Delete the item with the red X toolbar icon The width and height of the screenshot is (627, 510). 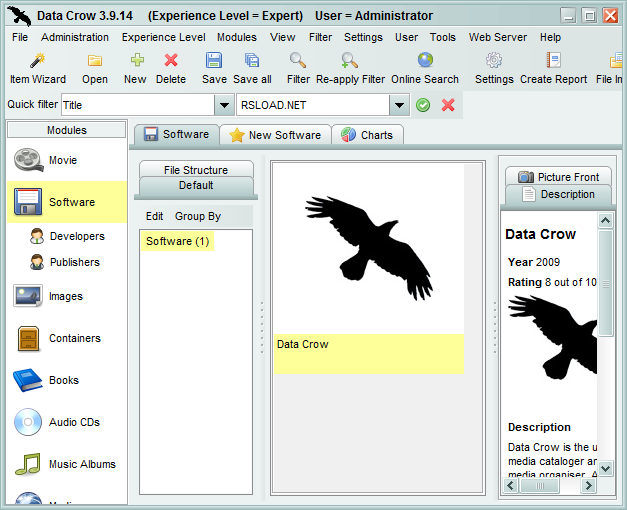(x=171, y=60)
